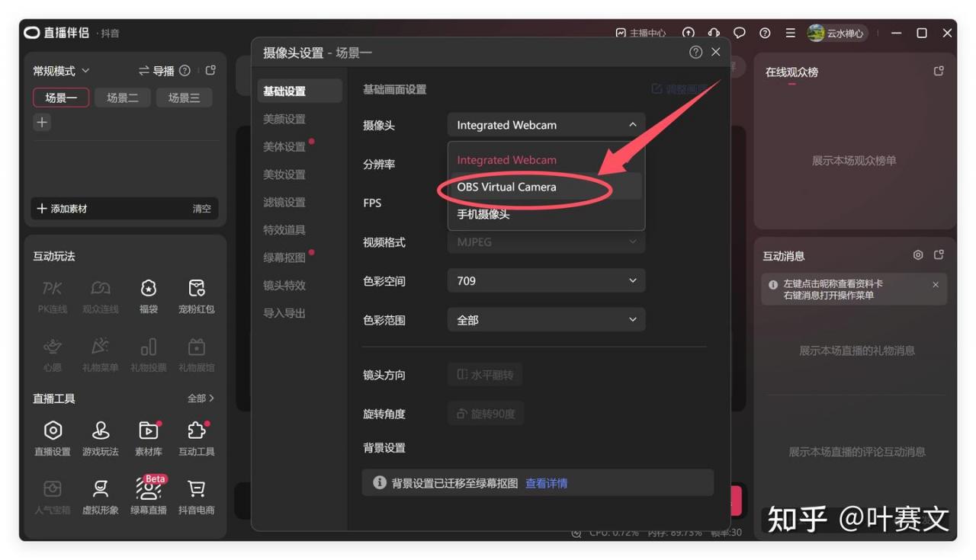Click 清空 to clear materials
This screenshot has width=976, height=560.
pyautogui.click(x=201, y=209)
